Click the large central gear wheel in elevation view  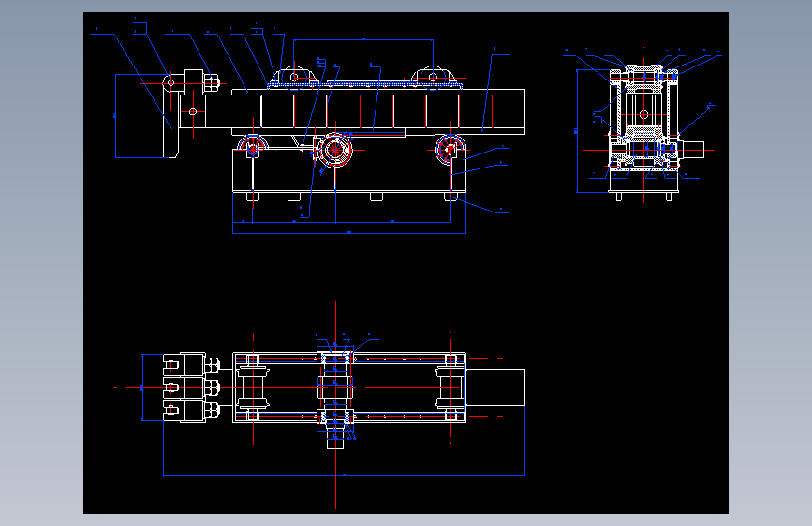pyautogui.click(x=335, y=150)
